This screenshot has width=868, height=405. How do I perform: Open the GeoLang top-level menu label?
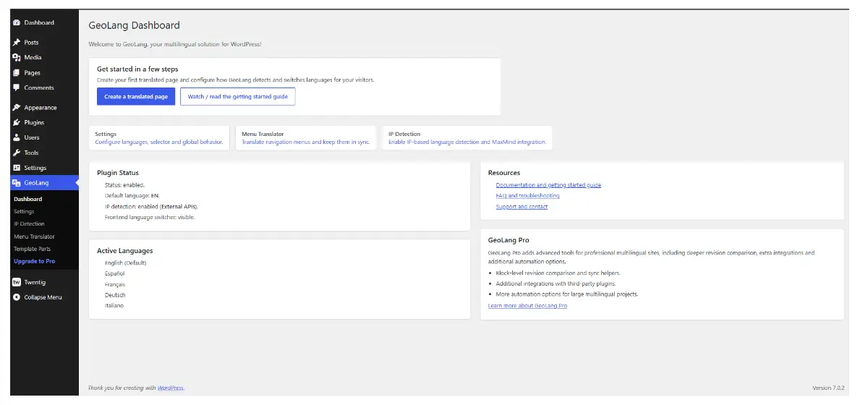[x=36, y=183]
